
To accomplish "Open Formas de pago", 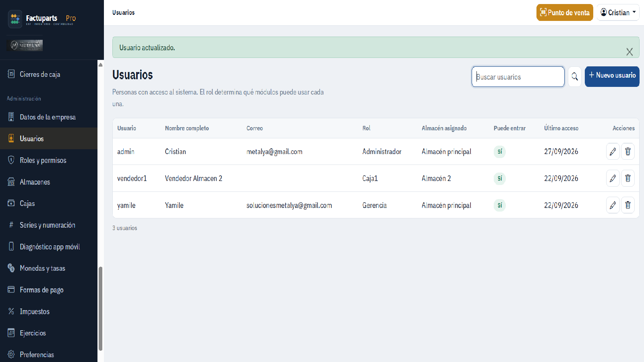I will click(x=49, y=290).
